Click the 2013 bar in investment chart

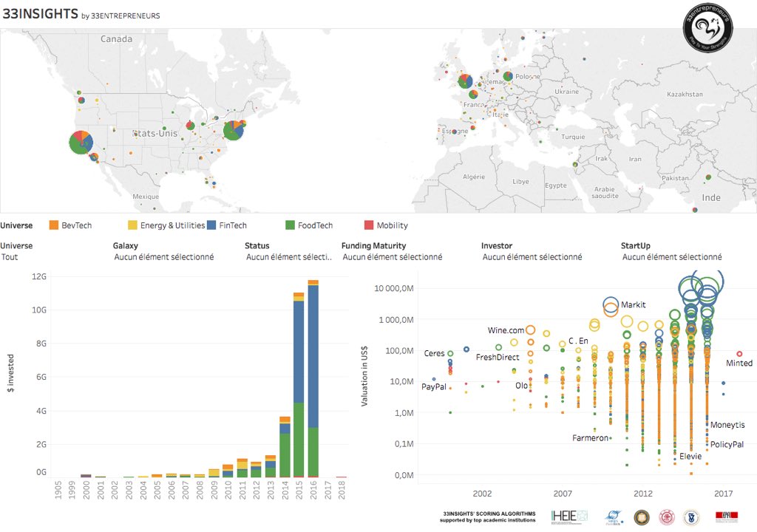click(271, 465)
